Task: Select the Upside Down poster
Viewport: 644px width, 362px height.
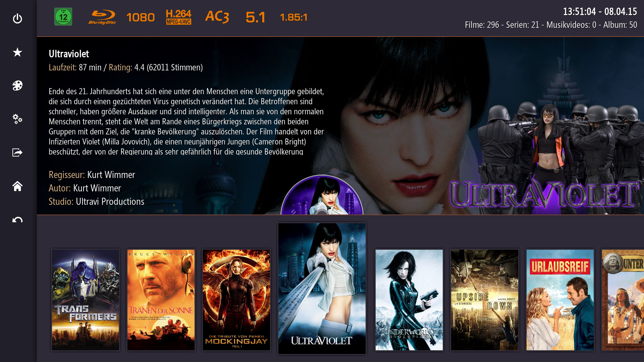Action: pos(485,300)
